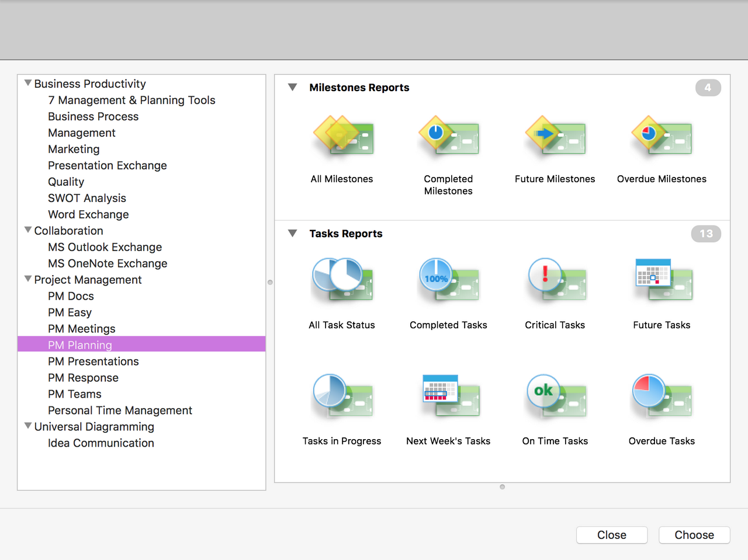748x560 pixels.
Task: Choose the Tasks in Progress icon
Action: coord(343,397)
